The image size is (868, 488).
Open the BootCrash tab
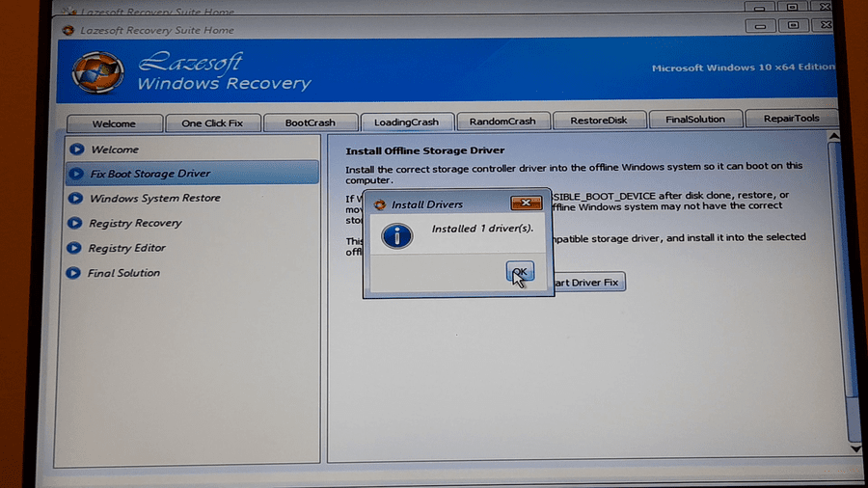point(310,122)
